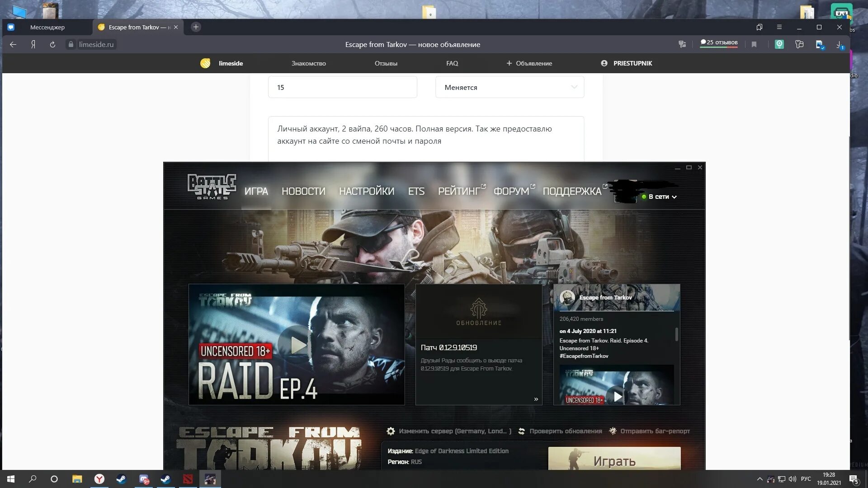Create a new Объявление

click(529, 63)
